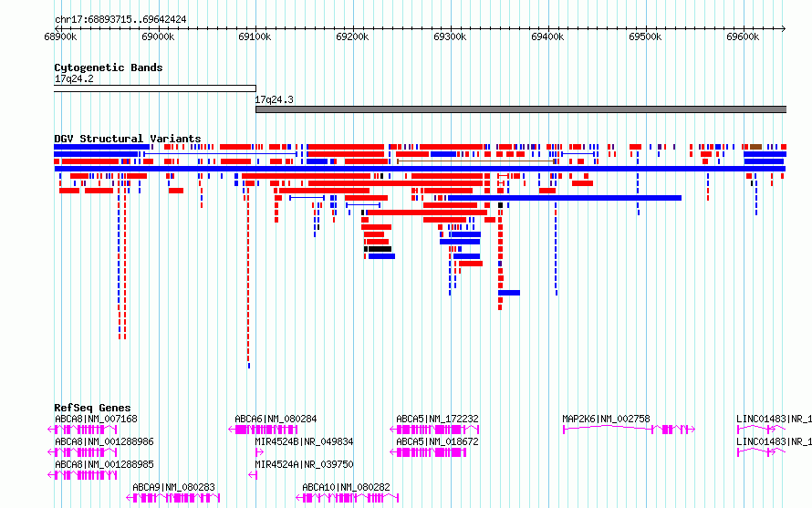The image size is (812, 508).
Task: Open the ABCA6|NM_080284 gene label
Action: [x=276, y=419]
